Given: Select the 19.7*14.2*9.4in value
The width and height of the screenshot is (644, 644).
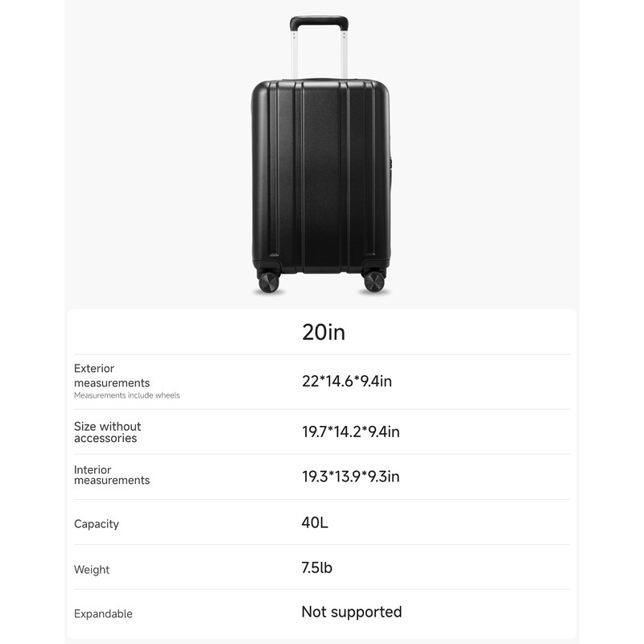Looking at the screenshot, I should tap(351, 432).
